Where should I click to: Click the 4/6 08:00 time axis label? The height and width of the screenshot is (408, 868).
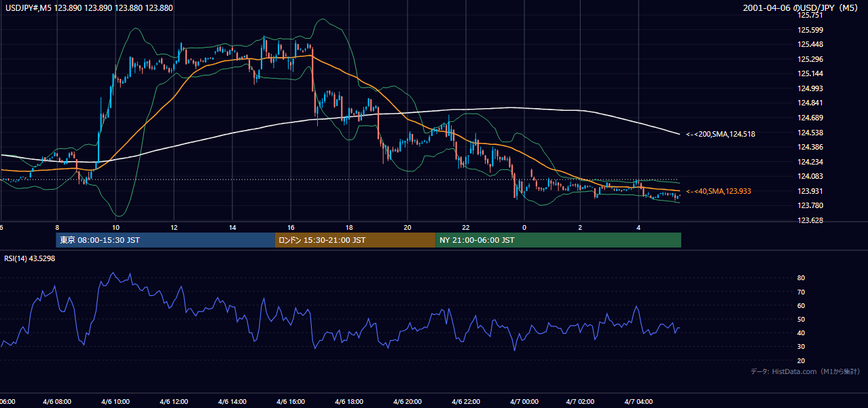(x=58, y=402)
